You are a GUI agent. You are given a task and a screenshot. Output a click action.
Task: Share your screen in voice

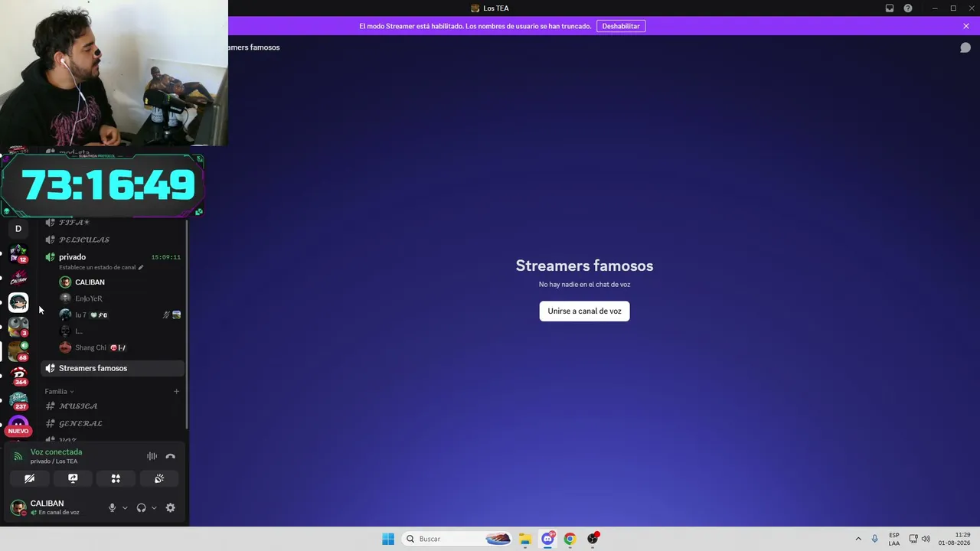pyautogui.click(x=73, y=478)
